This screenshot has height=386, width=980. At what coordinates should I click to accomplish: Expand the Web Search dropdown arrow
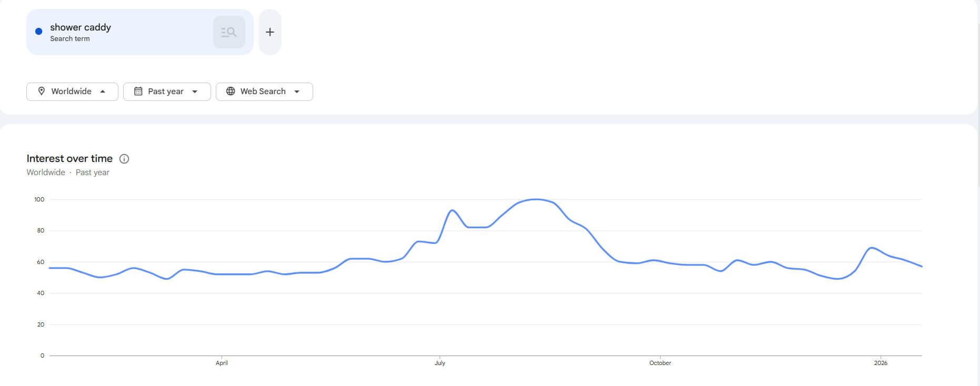click(297, 92)
